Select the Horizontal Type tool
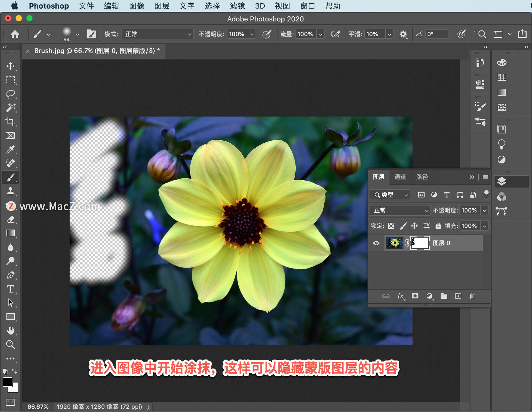 [x=11, y=289]
